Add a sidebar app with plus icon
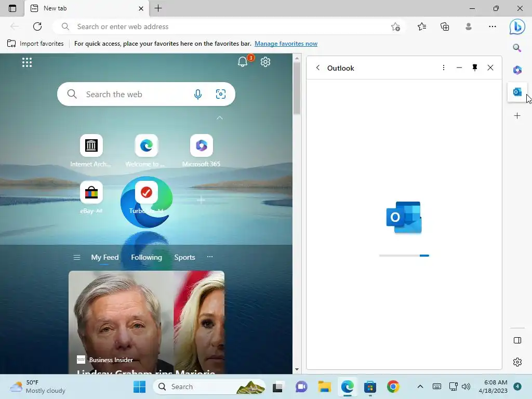 tap(517, 116)
